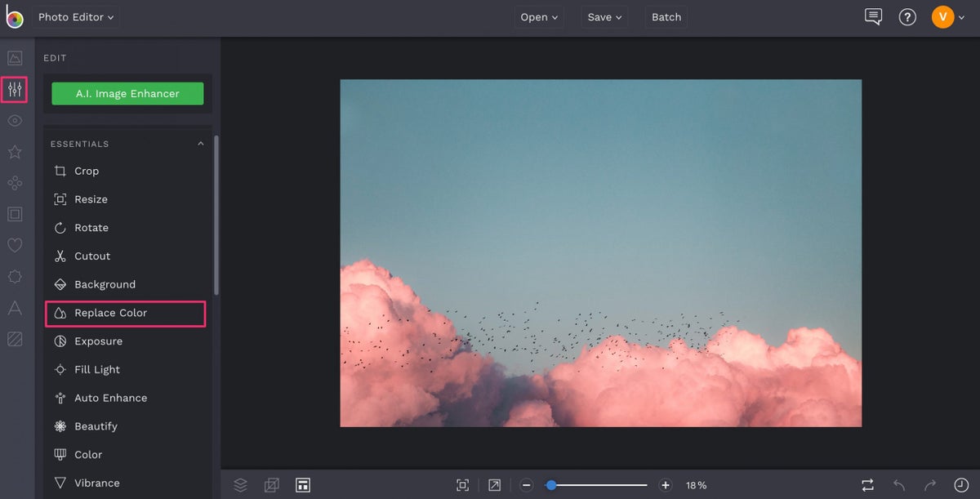Viewport: 980px width, 499px height.
Task: Open the Layers icon in bottom toolbar
Action: tap(240, 484)
